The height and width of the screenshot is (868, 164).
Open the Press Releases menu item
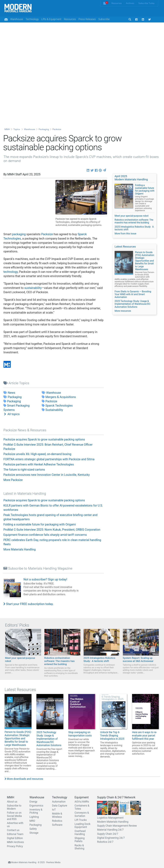(x=87, y=19)
